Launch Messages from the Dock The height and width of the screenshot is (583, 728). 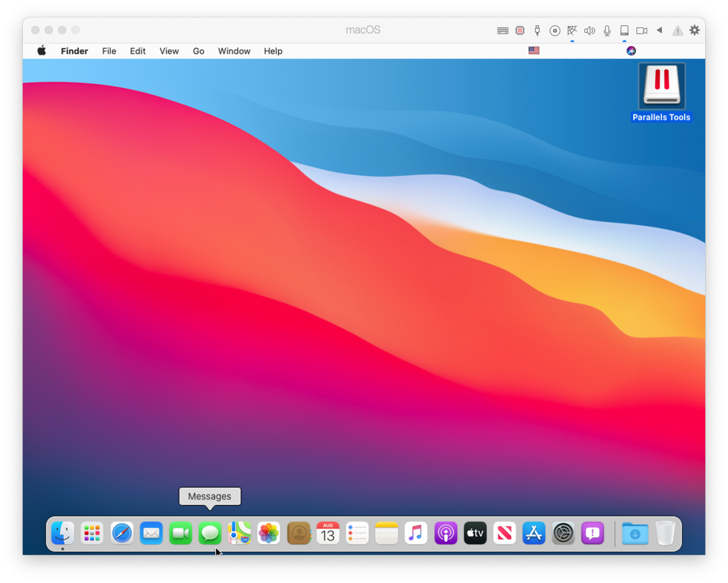209,533
